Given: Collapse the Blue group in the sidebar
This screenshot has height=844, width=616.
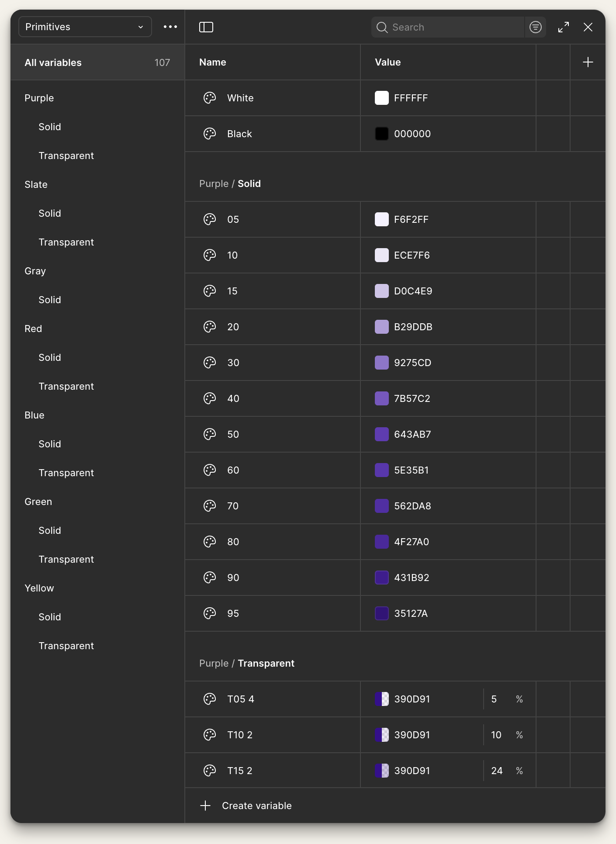Looking at the screenshot, I should point(34,415).
